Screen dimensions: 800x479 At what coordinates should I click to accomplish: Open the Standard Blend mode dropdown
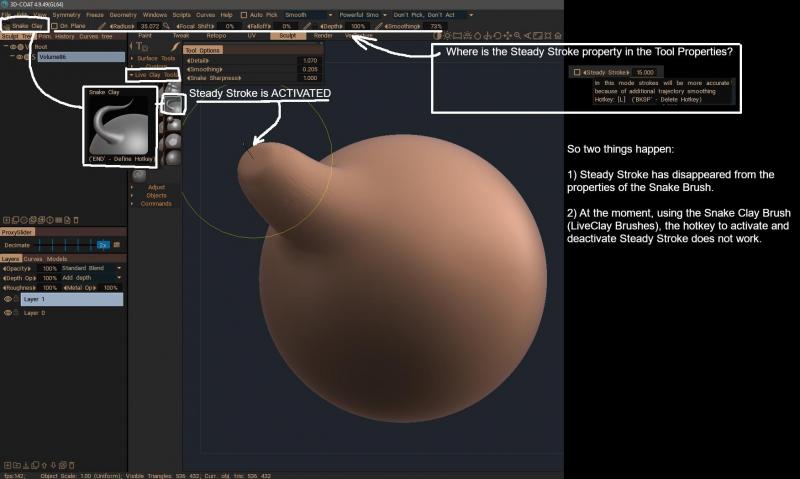(x=91, y=268)
